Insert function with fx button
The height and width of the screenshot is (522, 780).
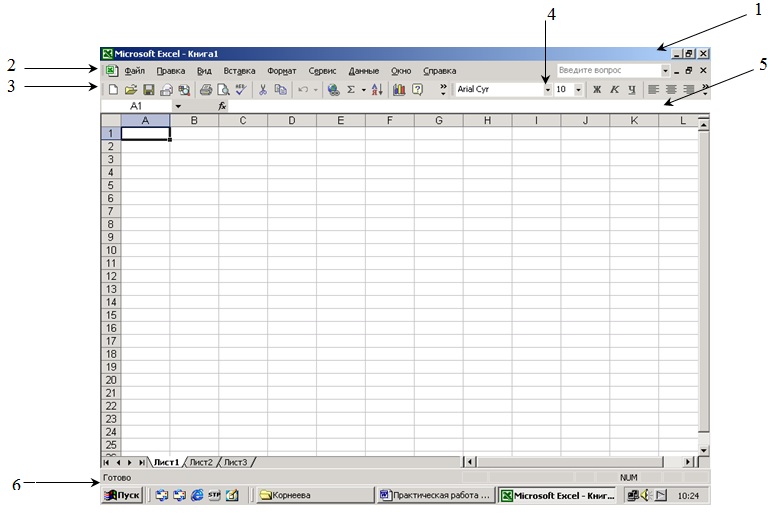[x=222, y=106]
